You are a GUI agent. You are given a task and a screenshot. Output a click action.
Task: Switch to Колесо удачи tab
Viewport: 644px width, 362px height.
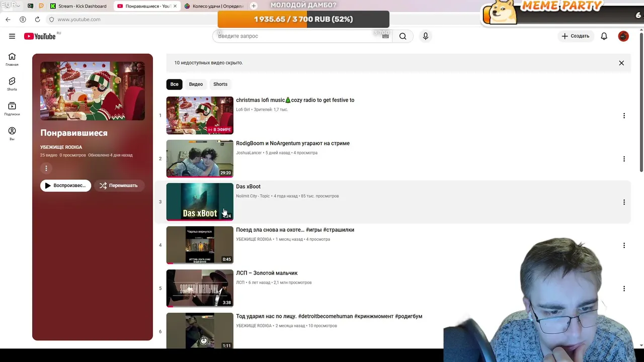coord(214,6)
